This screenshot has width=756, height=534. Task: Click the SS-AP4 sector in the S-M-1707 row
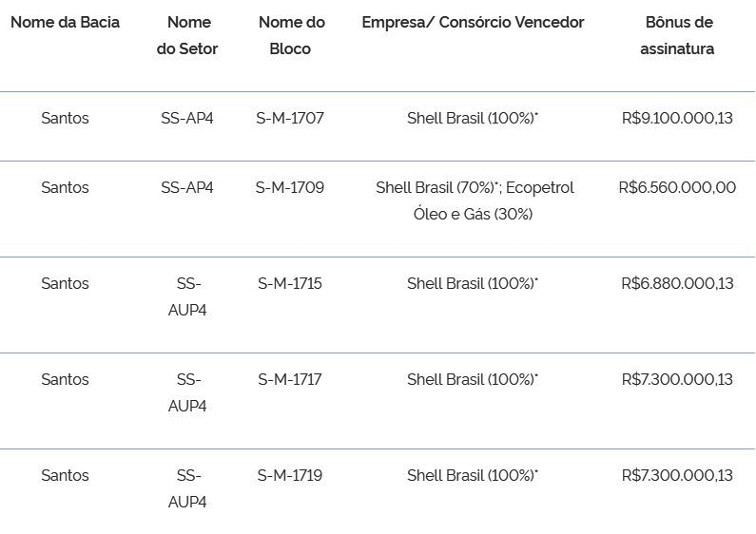[187, 118]
